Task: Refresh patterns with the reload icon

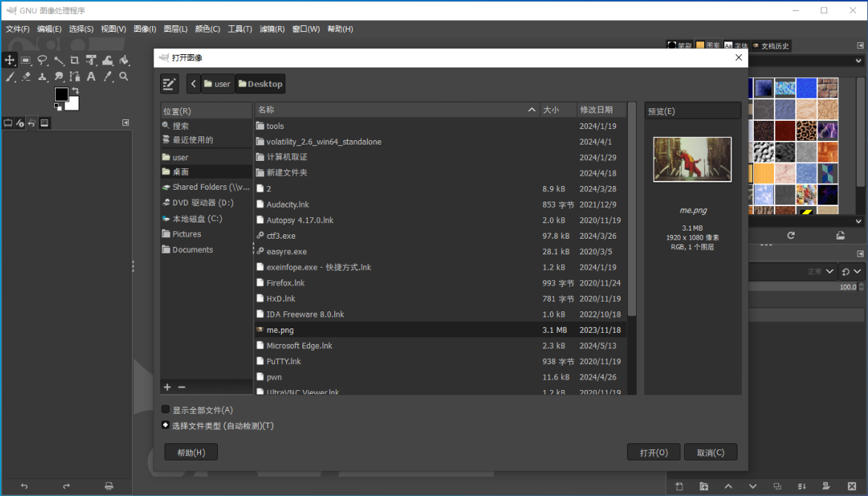Action: coord(790,236)
